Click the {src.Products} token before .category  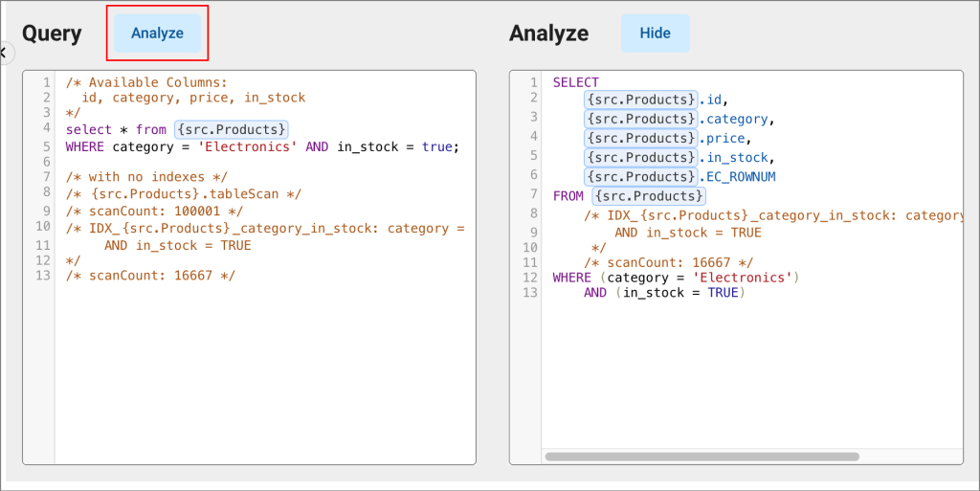[640, 119]
